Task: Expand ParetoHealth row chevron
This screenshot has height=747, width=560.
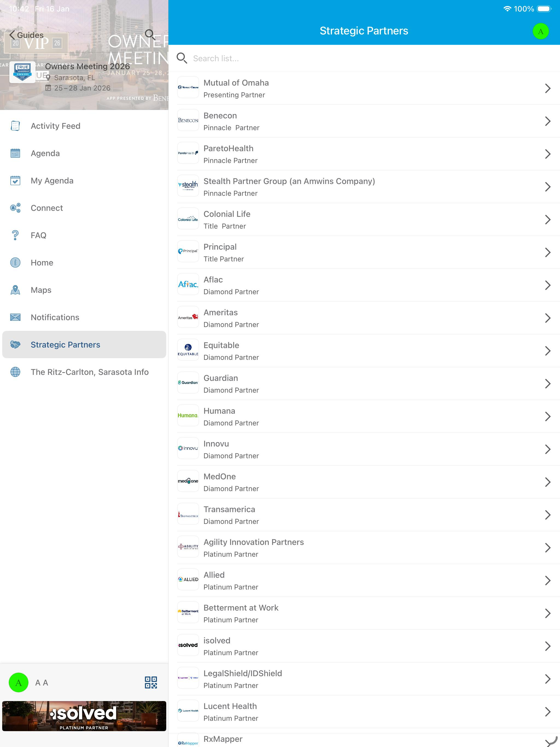Action: [548, 154]
